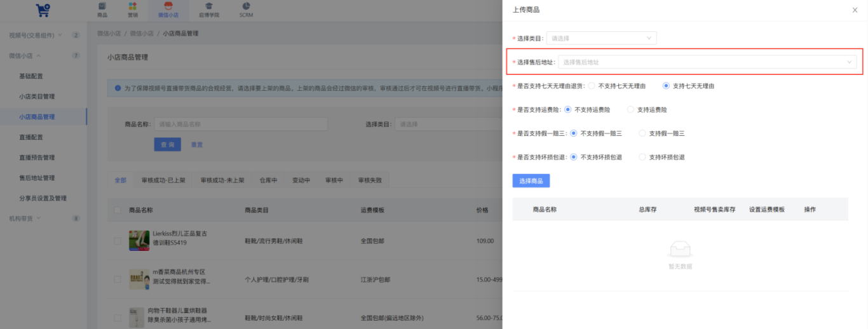The image size is (868, 329).
Task: Switch to the 审核中 tab
Action: click(334, 180)
